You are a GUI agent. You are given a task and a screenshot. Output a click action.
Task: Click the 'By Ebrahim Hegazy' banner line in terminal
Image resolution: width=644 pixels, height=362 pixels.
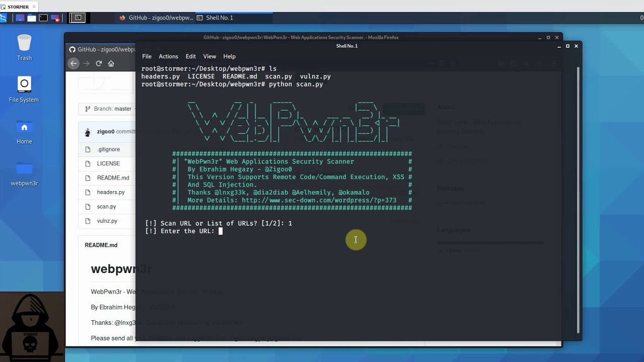pos(239,169)
